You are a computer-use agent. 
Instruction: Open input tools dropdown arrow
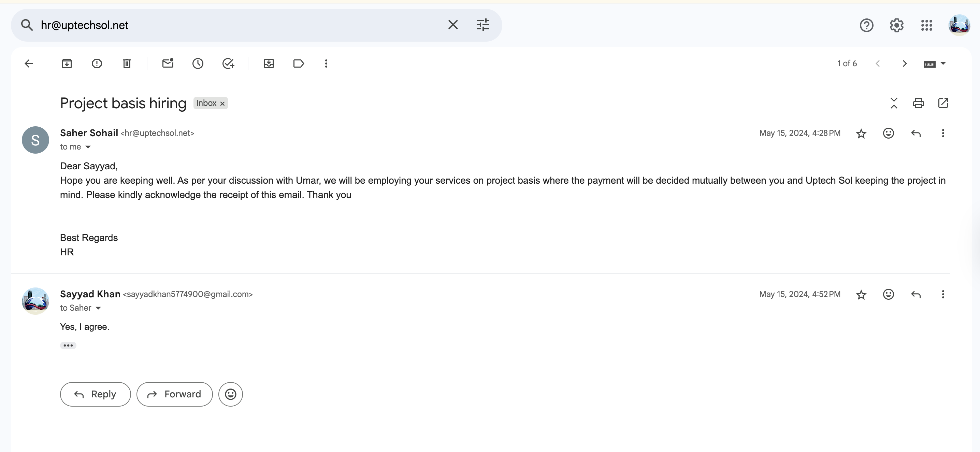click(x=943, y=63)
